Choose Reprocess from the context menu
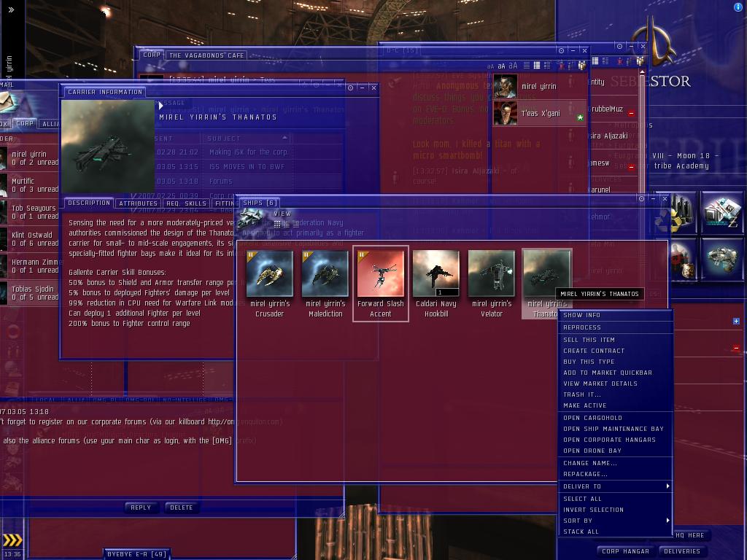This screenshot has width=747, height=560. [616, 327]
